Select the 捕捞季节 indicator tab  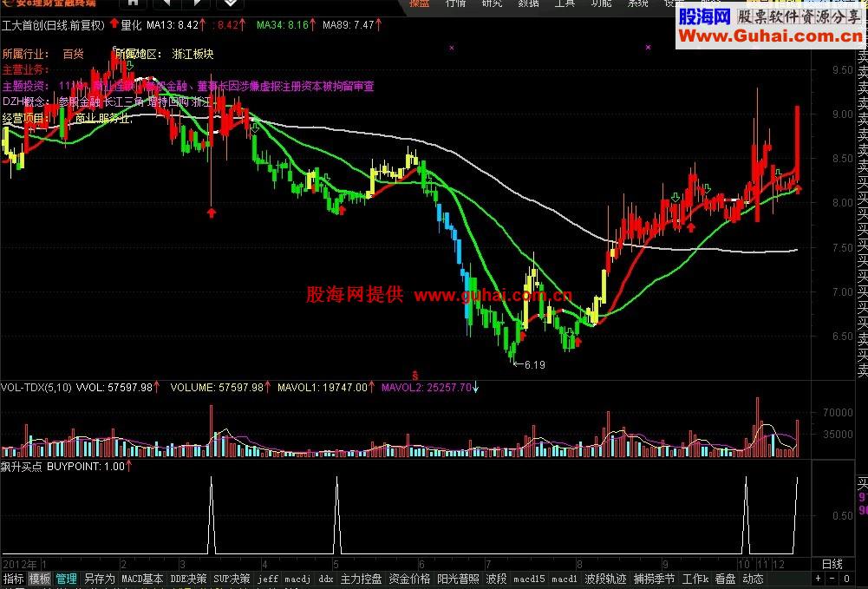click(655, 579)
